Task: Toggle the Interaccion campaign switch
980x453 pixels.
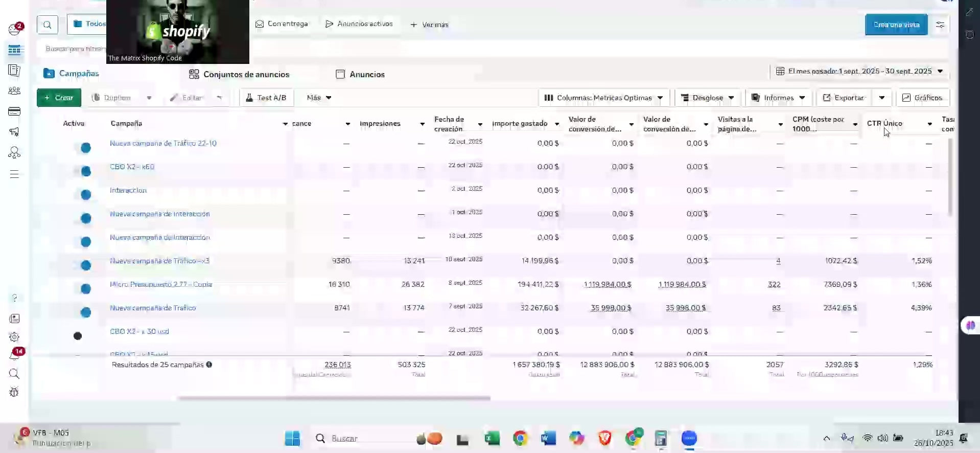Action: (83, 195)
